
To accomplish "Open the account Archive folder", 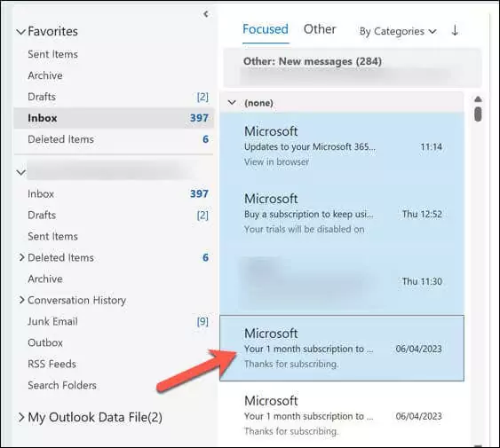I will tap(45, 279).
